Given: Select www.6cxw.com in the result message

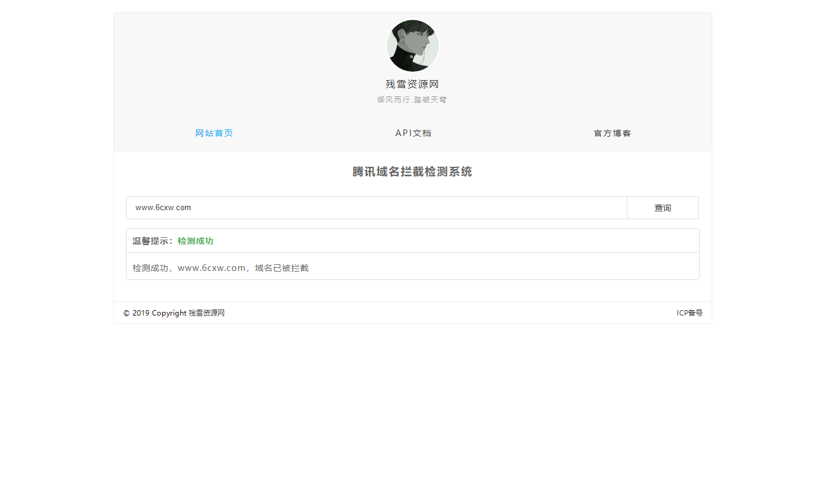Looking at the screenshot, I should (212, 268).
